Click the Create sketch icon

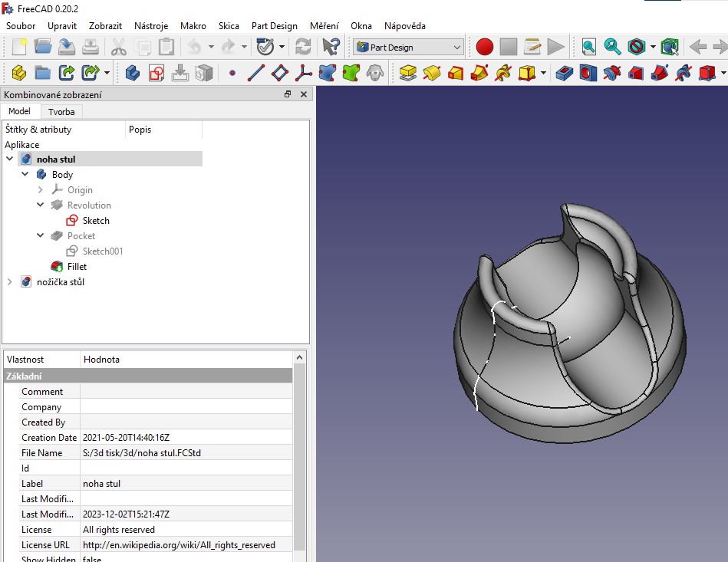click(x=156, y=73)
